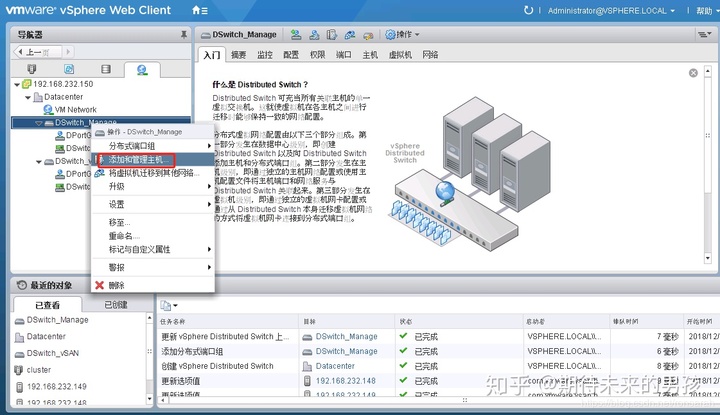Open the copy tasks dropdown icon
This screenshot has height=415, width=720.
point(169,306)
